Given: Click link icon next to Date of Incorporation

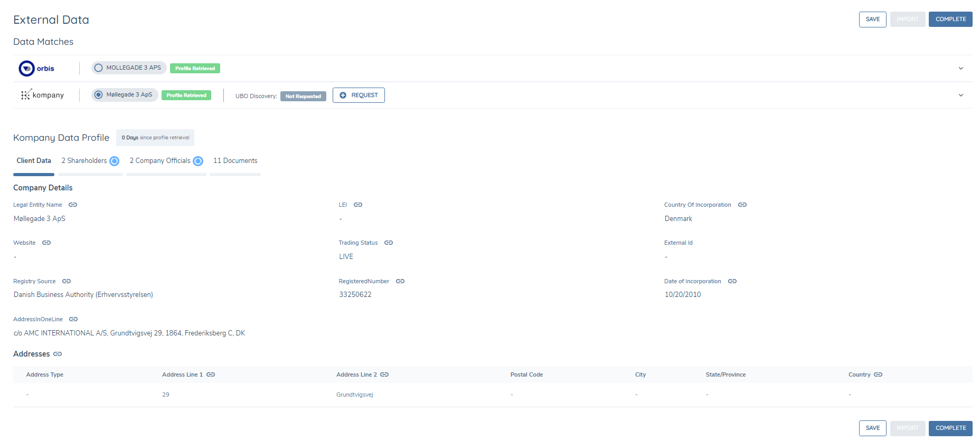Looking at the screenshot, I should (732, 281).
